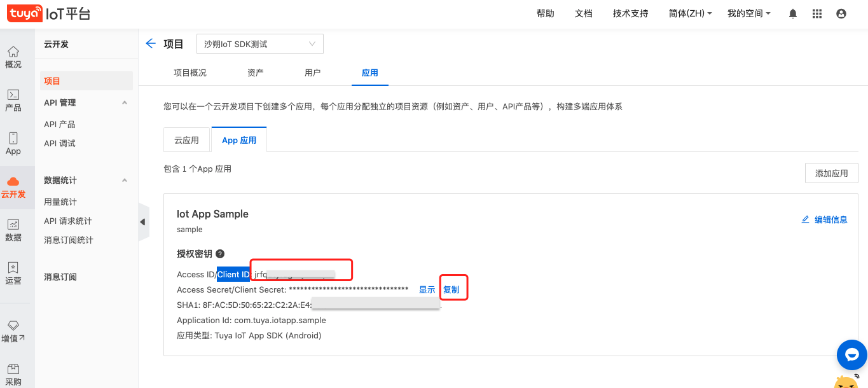Click the user account avatar icon
Screen dimensions: 868x388
[841, 13]
